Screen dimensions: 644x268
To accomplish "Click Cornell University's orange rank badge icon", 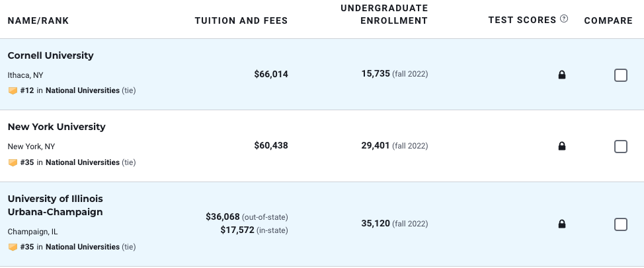I will 13,90.
